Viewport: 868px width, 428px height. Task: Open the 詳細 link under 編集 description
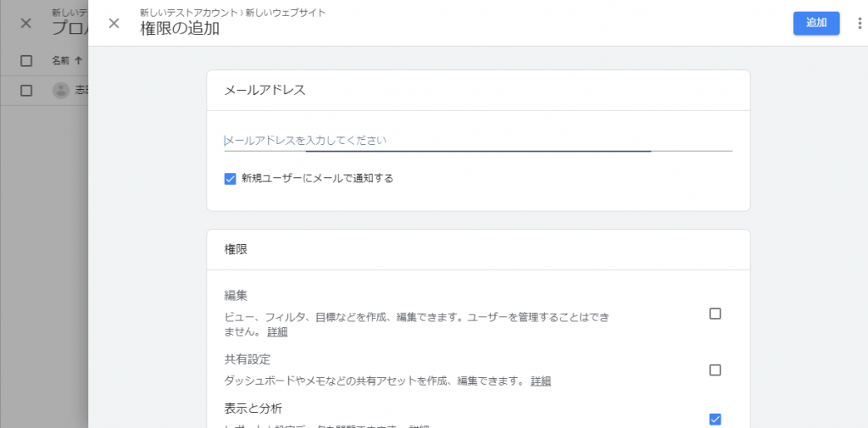pos(277,333)
